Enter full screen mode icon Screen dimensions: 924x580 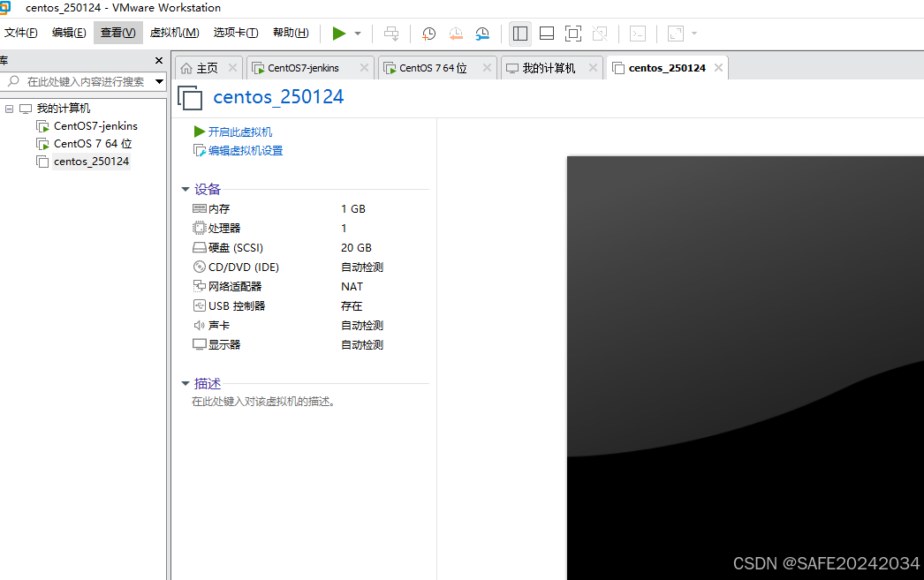click(572, 34)
